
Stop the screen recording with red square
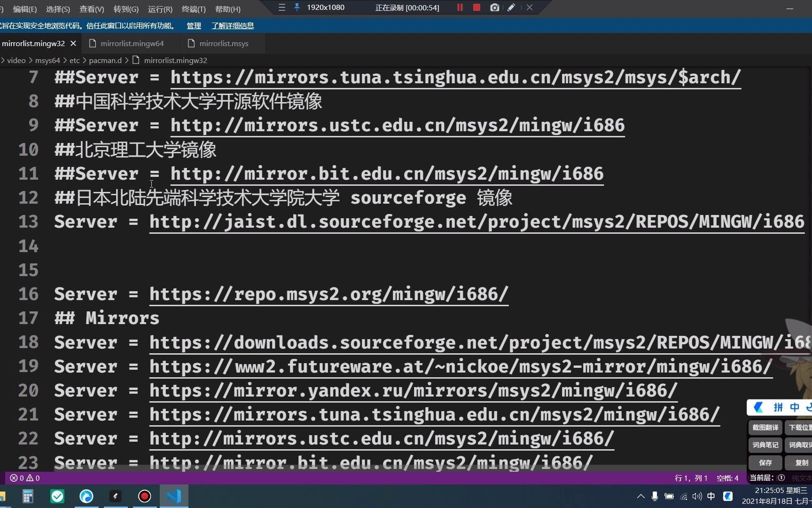476,8
